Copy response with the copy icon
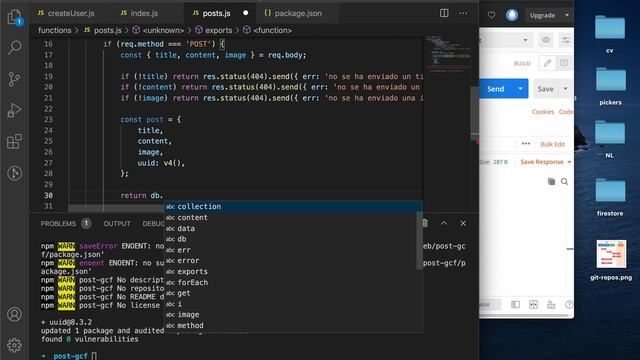640x360 pixels. [x=551, y=182]
